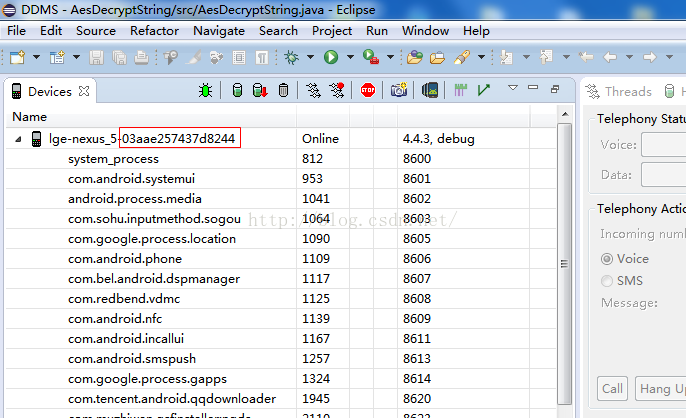This screenshot has height=418, width=686.
Task: Open the Devices view menu triangle
Action: 513,88
